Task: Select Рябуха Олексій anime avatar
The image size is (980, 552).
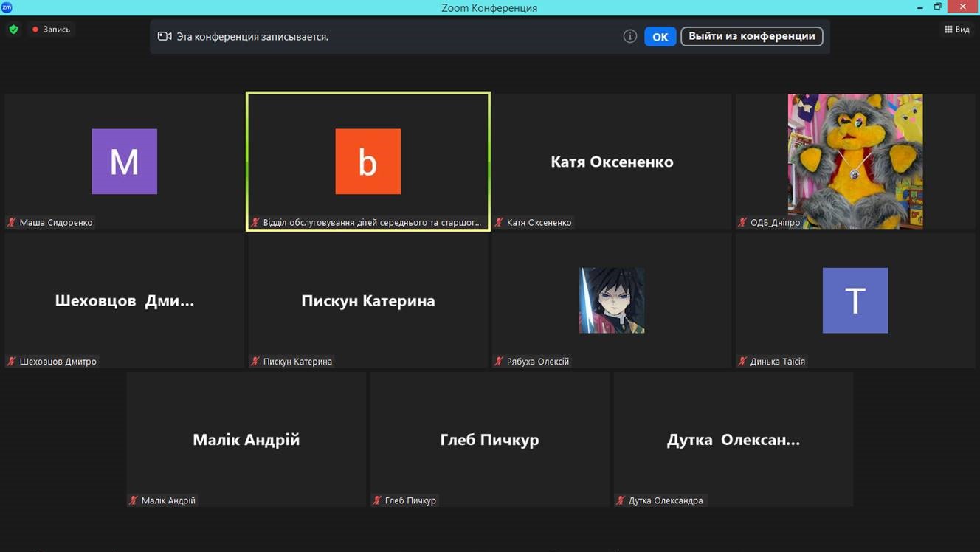Action: [x=612, y=300]
